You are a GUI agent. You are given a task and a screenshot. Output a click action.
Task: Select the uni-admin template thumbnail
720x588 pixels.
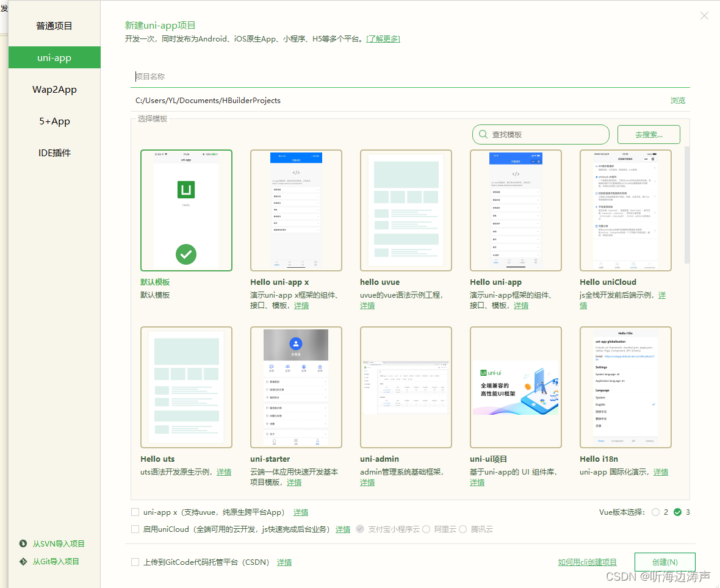pos(406,387)
